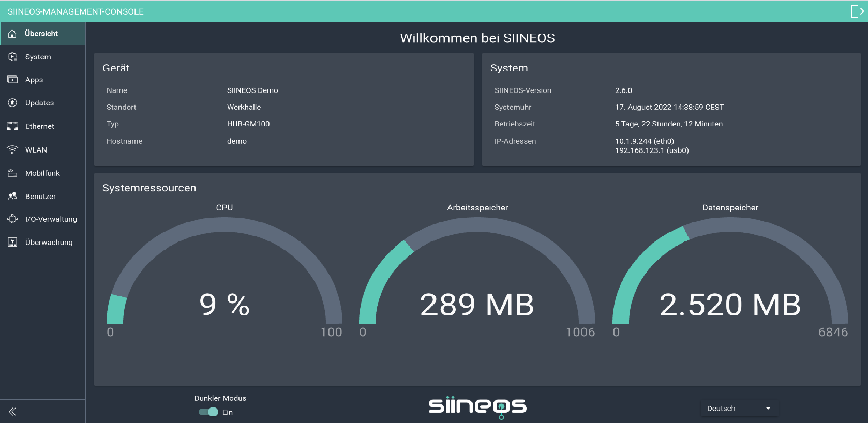
Task: Go to the Benutzer page
Action: (43, 197)
